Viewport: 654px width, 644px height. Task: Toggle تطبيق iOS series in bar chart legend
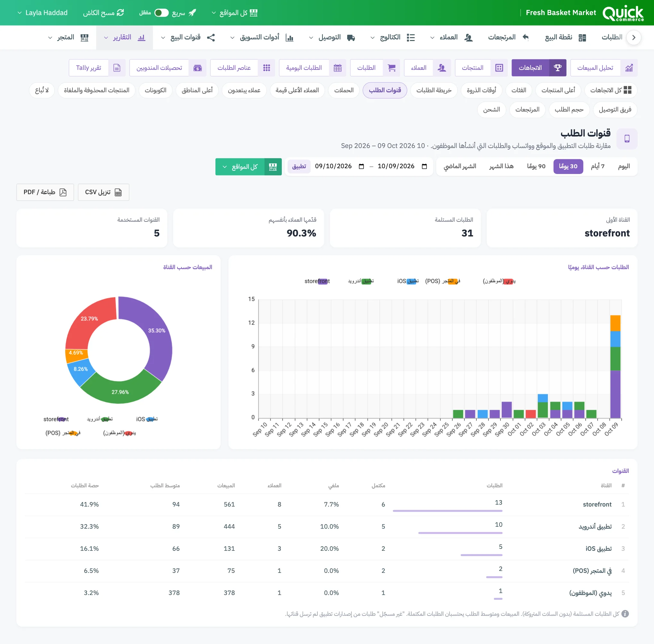click(x=408, y=281)
